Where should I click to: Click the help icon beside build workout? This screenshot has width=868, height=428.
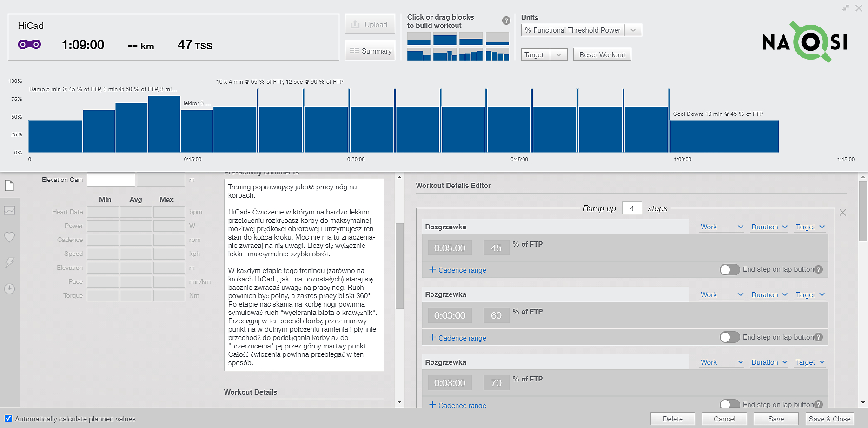tap(506, 20)
